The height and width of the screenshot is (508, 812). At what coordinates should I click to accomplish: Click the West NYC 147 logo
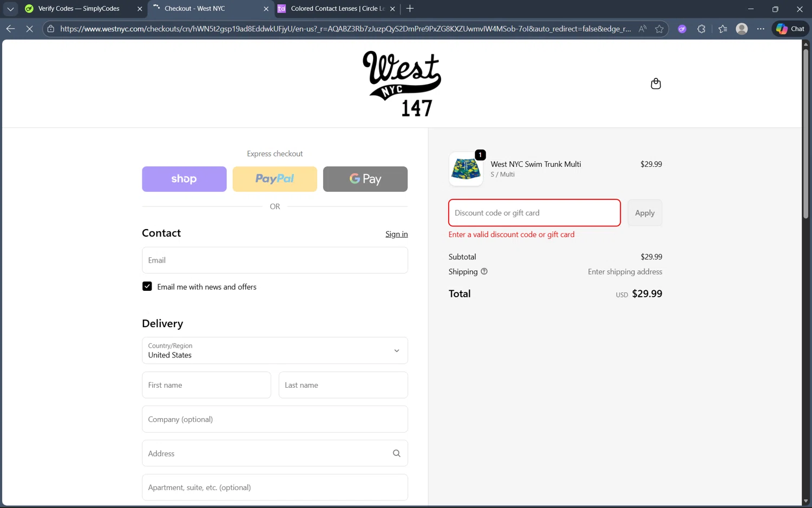(402, 84)
